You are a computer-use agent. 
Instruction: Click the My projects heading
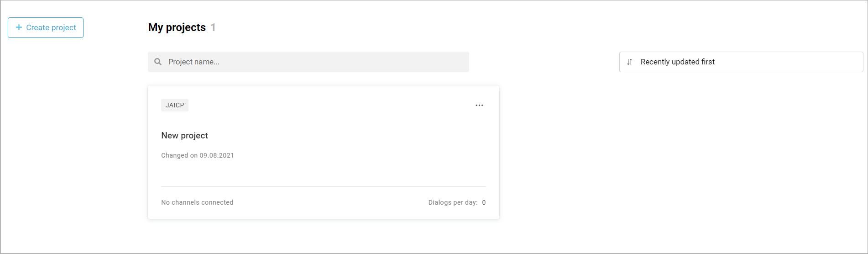[177, 27]
